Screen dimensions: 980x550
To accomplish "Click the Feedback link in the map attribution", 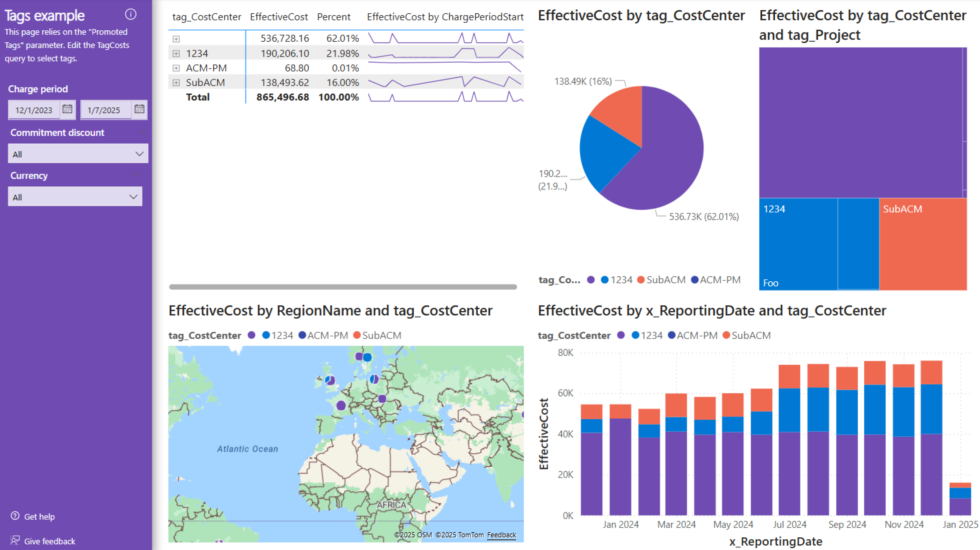I will 502,535.
